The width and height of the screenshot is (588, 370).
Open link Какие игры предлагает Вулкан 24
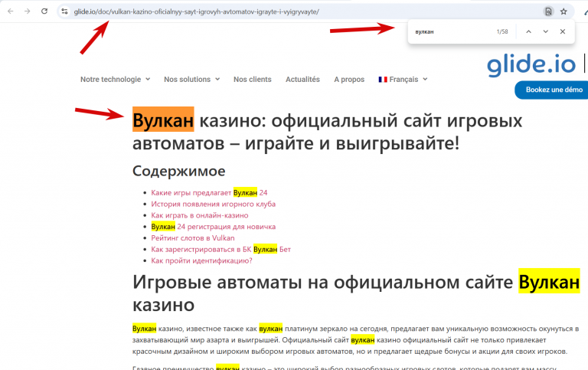point(209,192)
